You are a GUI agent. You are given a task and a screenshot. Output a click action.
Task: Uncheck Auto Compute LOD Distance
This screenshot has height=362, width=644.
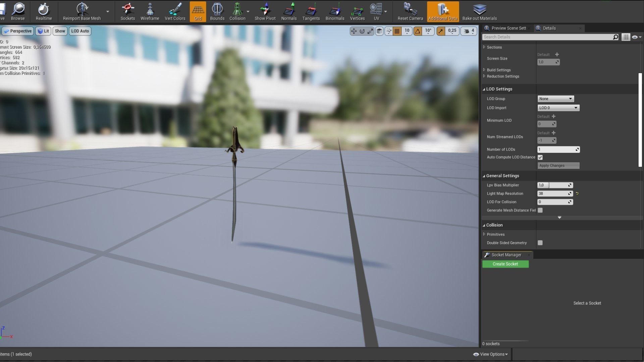(x=540, y=157)
